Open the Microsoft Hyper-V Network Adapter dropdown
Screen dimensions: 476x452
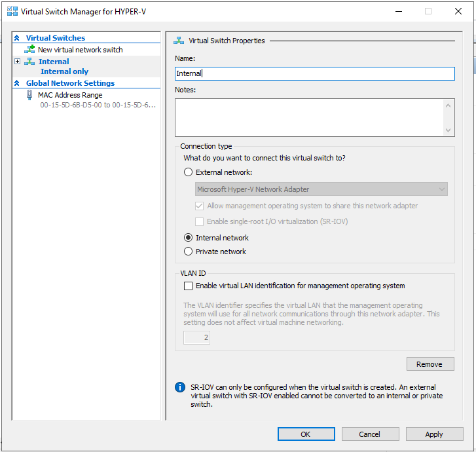321,189
